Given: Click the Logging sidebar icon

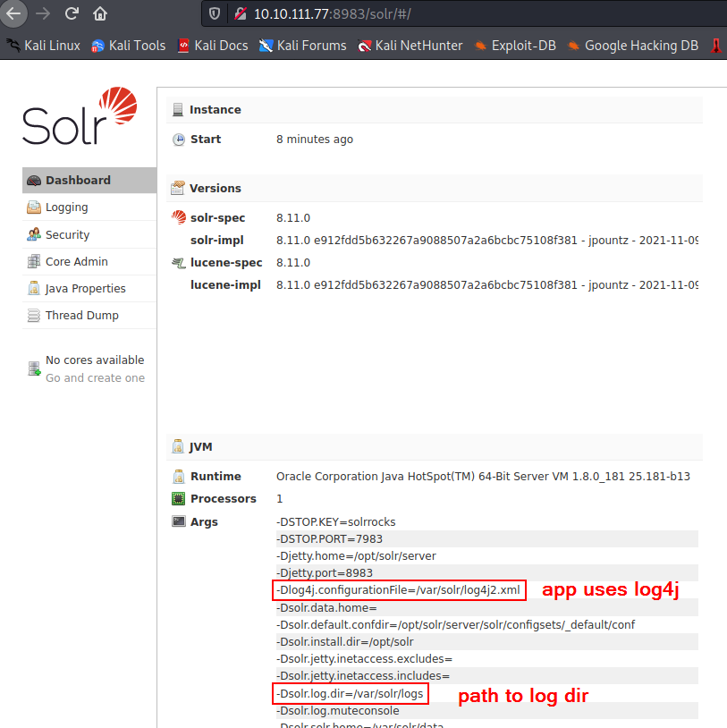Looking at the screenshot, I should [34, 207].
